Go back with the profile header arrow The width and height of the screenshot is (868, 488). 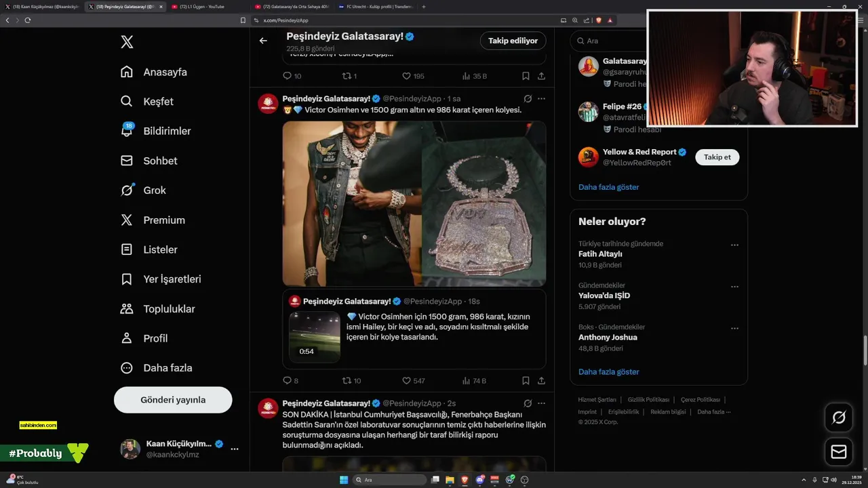point(263,41)
